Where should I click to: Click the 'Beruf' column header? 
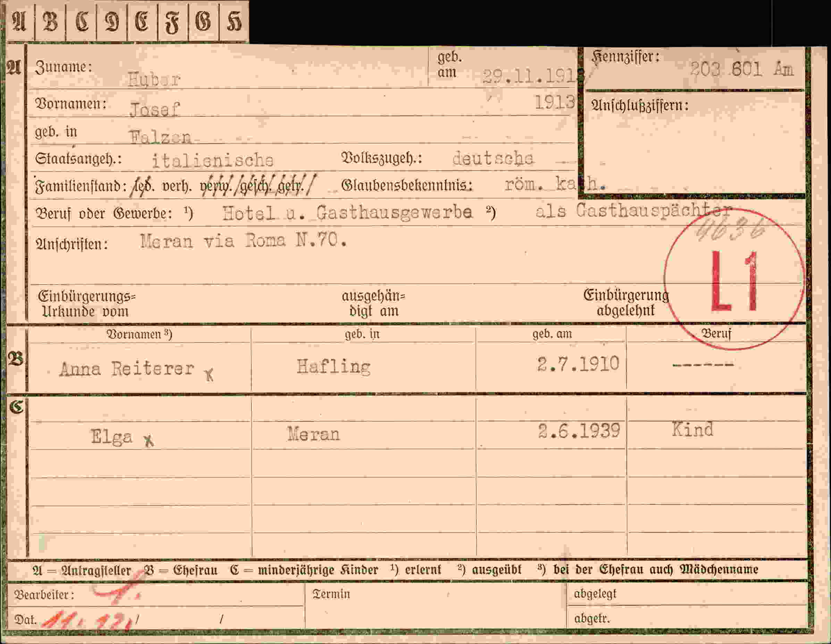click(x=716, y=333)
